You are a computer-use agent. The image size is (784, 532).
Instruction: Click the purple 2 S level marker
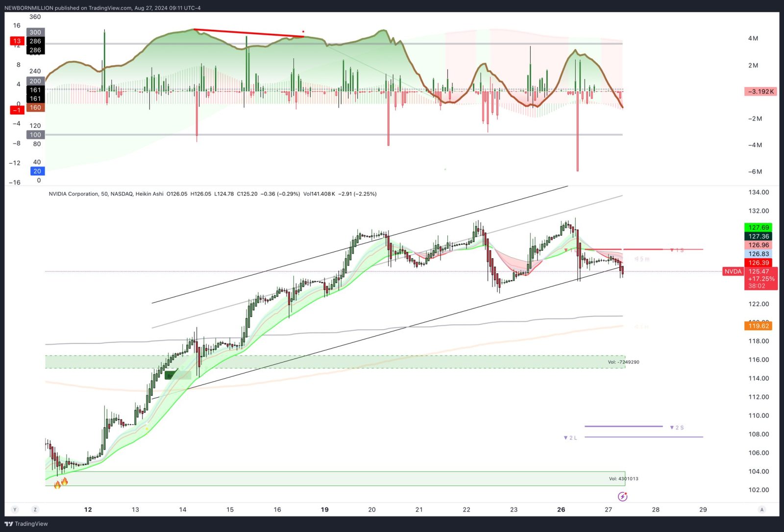point(677,428)
